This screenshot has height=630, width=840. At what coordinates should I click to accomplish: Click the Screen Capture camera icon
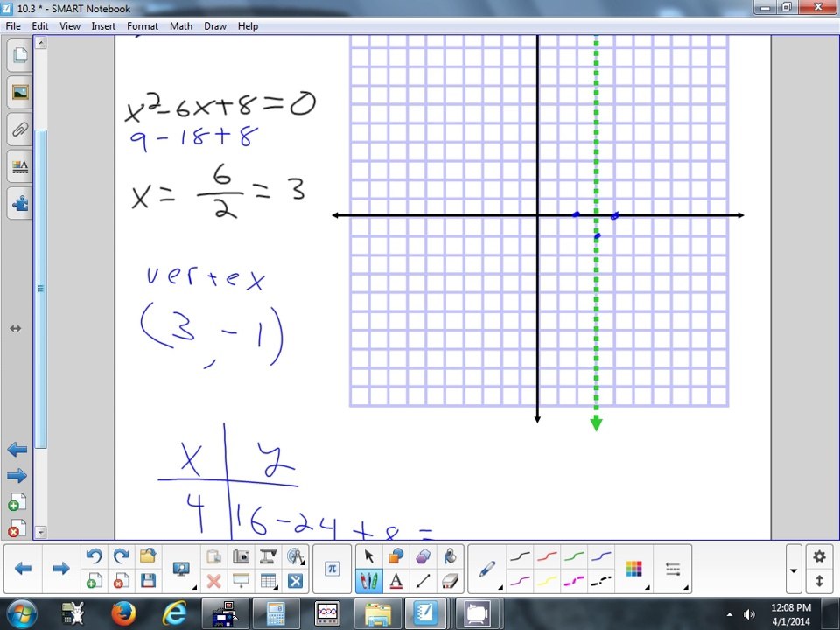coord(241,556)
